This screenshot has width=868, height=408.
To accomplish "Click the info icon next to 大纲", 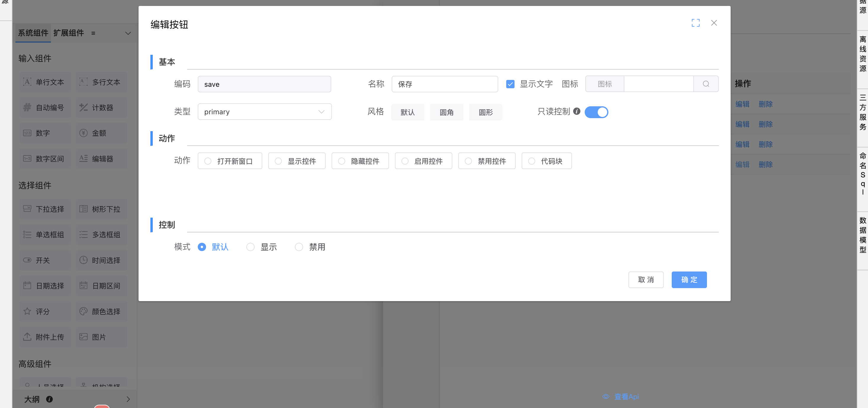I will [x=49, y=399].
